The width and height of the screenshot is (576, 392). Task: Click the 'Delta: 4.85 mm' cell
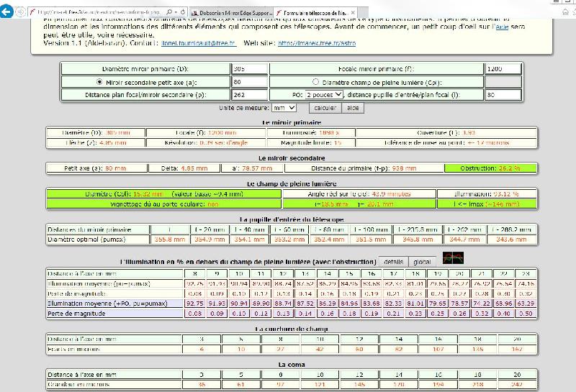184,168
